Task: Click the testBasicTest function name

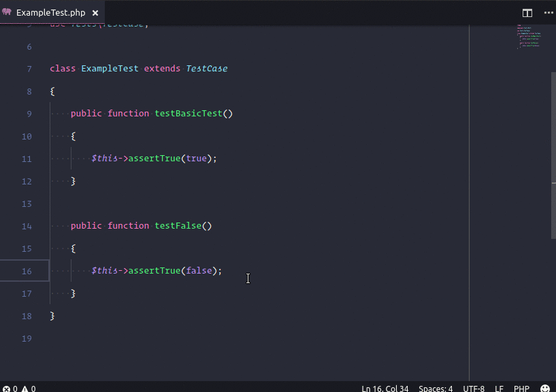Action: click(x=189, y=114)
